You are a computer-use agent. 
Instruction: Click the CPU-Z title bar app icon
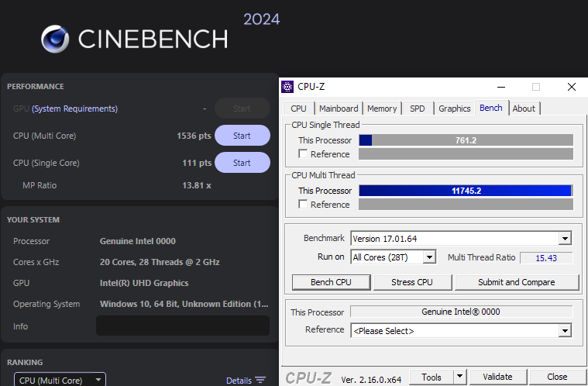[287, 87]
